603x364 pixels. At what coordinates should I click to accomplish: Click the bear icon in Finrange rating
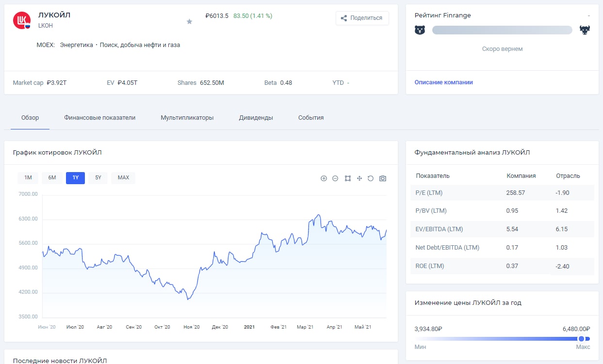[x=420, y=30]
